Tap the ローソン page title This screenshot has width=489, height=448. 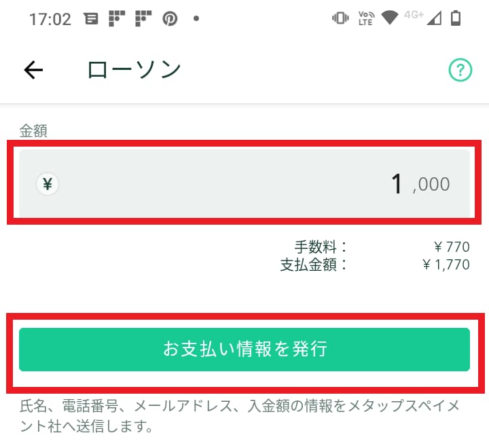point(134,69)
